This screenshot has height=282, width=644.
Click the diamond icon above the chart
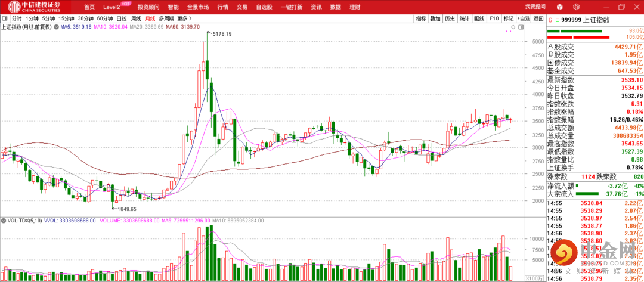[x=513, y=27]
